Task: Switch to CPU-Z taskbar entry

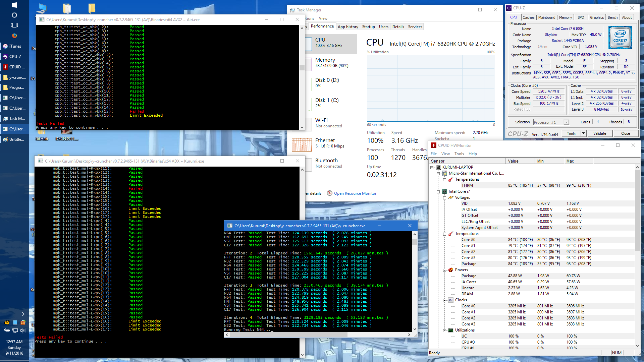Action: click(x=14, y=57)
